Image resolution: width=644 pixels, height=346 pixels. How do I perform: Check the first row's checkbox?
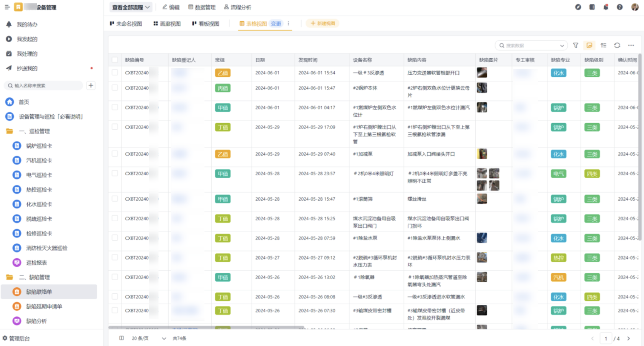[x=115, y=72]
